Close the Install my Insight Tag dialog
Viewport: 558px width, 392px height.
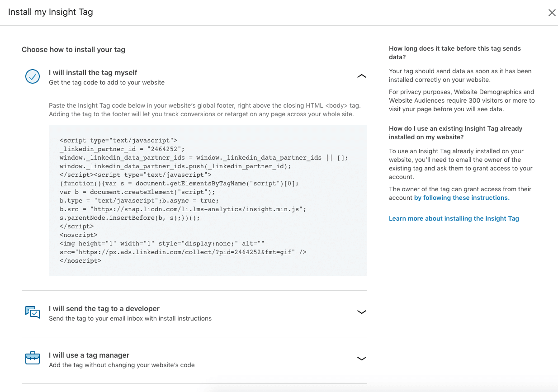coord(552,13)
